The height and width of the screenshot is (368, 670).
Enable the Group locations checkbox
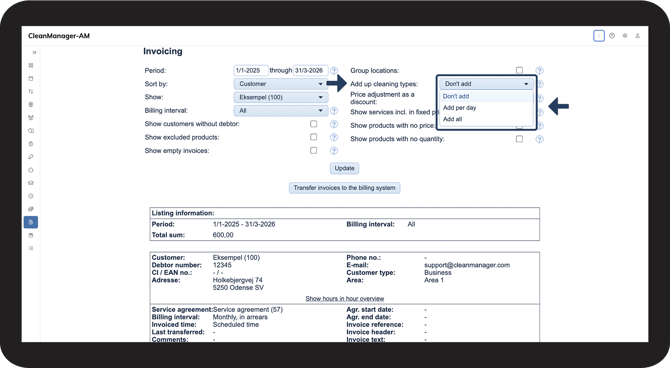519,70
